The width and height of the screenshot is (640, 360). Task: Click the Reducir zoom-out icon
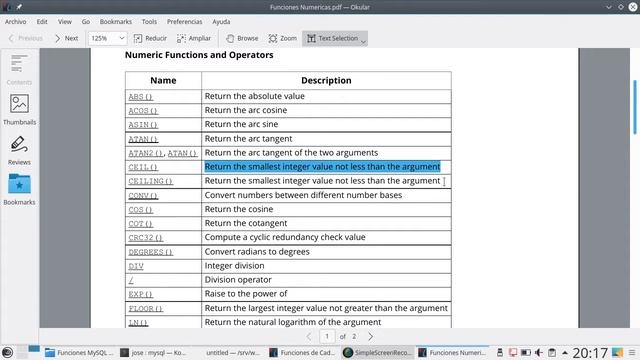[x=138, y=38]
